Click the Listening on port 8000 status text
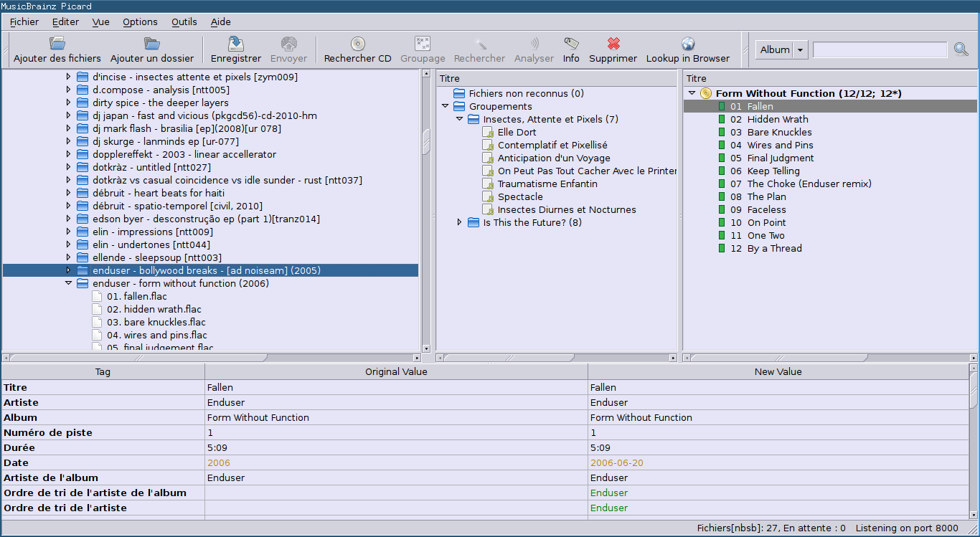This screenshot has width=980, height=537. point(907,528)
